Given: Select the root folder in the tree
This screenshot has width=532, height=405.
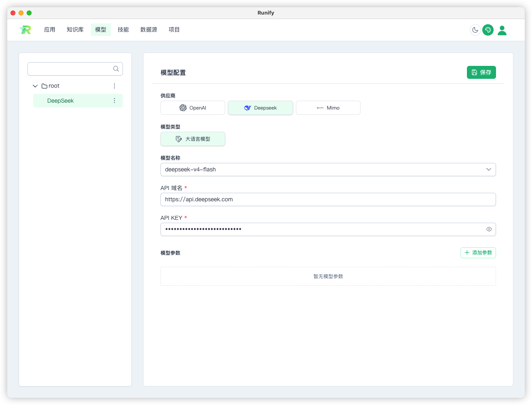Looking at the screenshot, I should pyautogui.click(x=51, y=86).
